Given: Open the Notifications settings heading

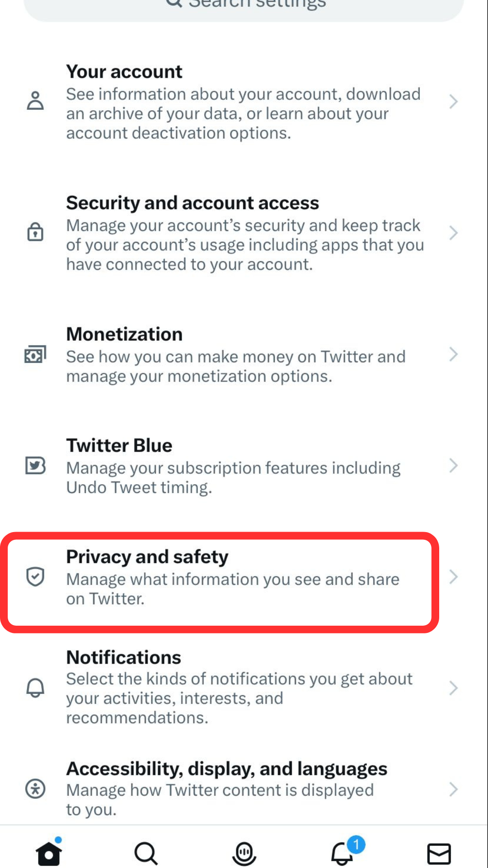Looking at the screenshot, I should (123, 658).
